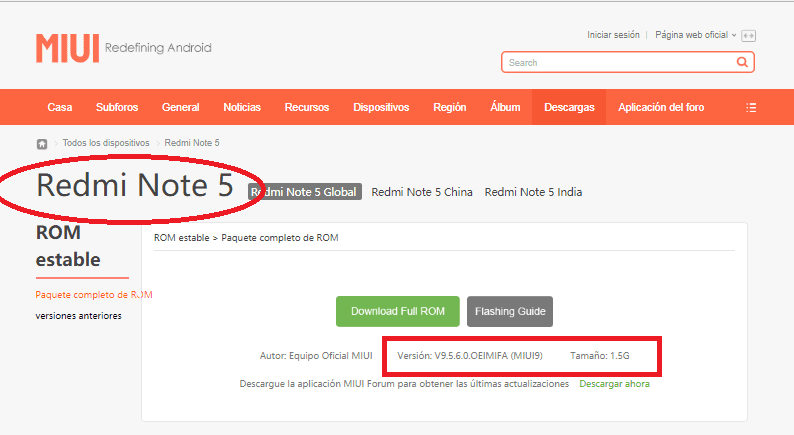Select General in the navigation bar
Screen dimensions: 794x435
180,107
